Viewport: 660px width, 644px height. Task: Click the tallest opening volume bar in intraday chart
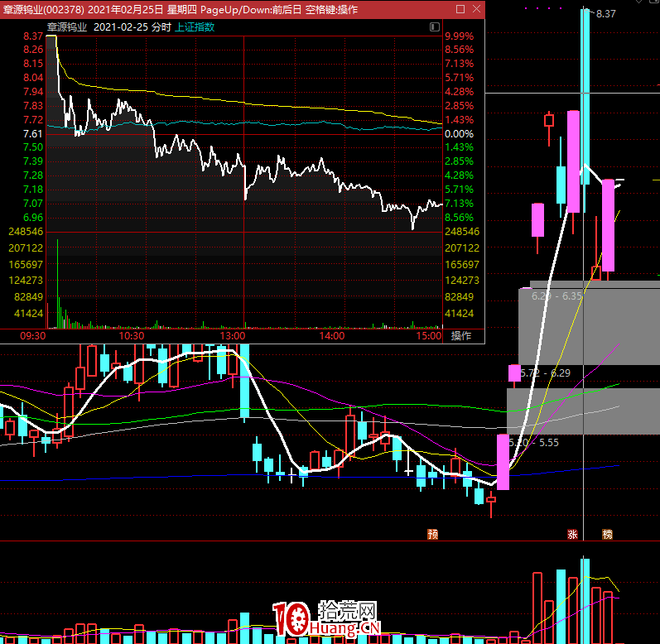pyautogui.click(x=57, y=284)
